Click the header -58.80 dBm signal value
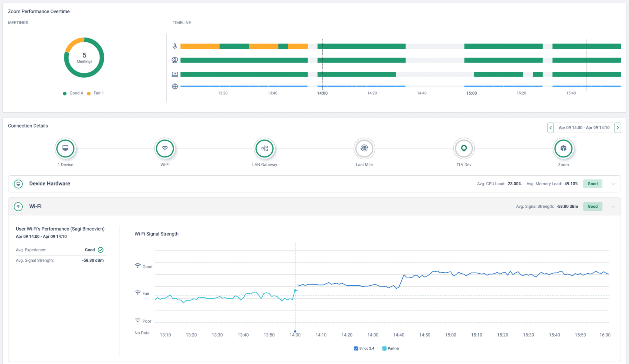 (567, 206)
